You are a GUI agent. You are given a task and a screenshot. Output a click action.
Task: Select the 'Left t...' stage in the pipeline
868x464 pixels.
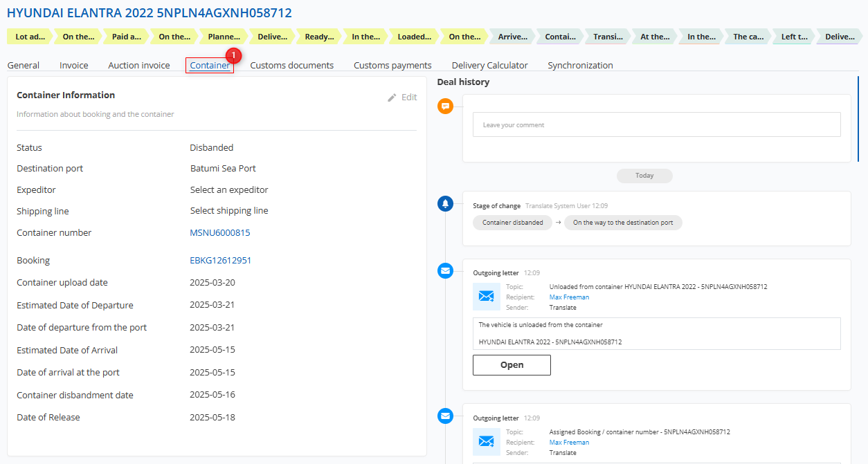point(794,37)
